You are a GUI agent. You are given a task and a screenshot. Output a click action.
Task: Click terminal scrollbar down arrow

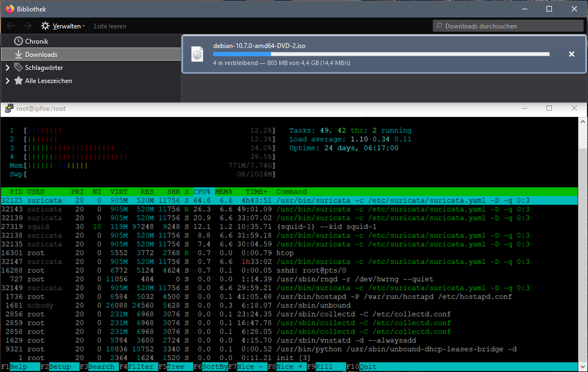(583, 367)
